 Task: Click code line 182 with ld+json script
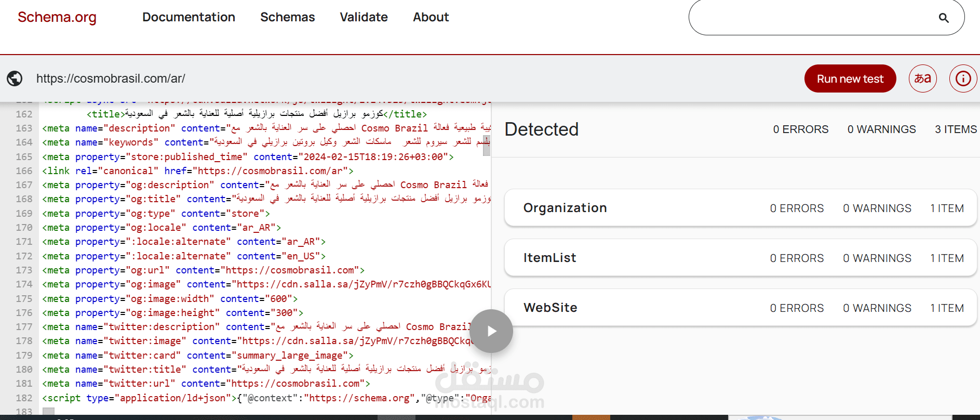tap(260, 398)
